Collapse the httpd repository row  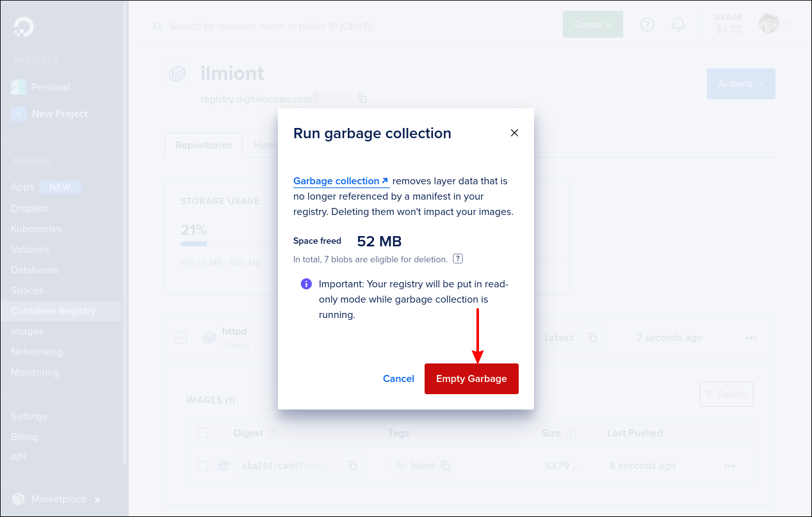(181, 338)
